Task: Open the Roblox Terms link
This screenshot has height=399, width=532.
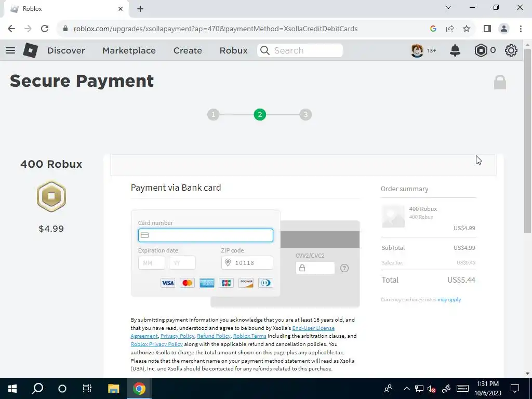Action: pyautogui.click(x=250, y=336)
